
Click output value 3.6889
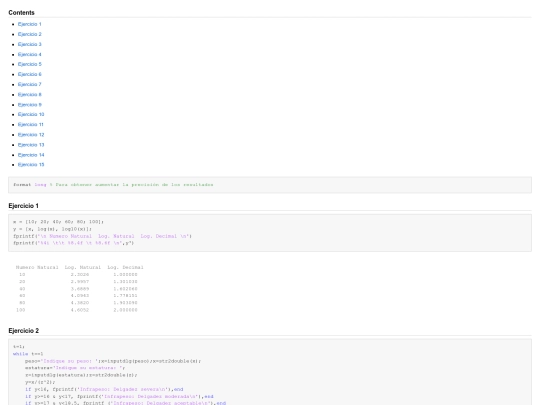[80, 289]
